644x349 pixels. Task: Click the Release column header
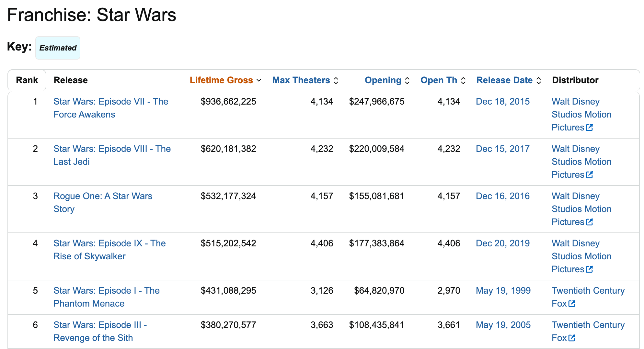(x=71, y=80)
